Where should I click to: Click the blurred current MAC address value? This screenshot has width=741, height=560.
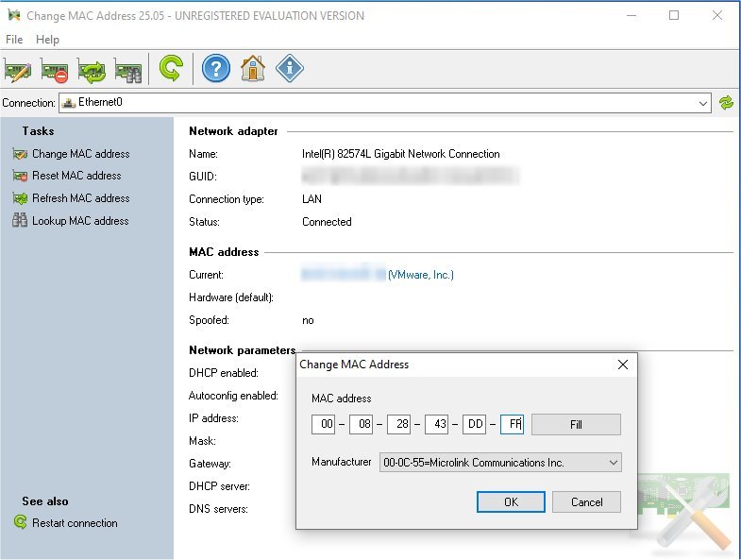point(344,274)
